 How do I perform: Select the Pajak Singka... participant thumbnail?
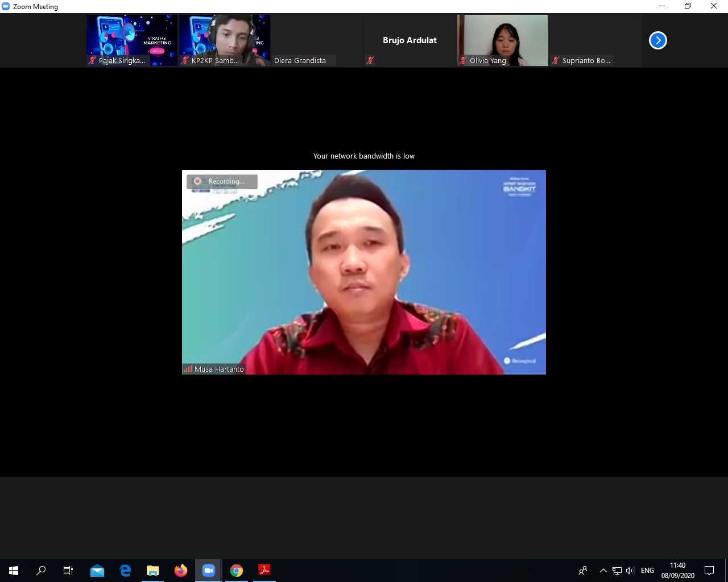132,40
